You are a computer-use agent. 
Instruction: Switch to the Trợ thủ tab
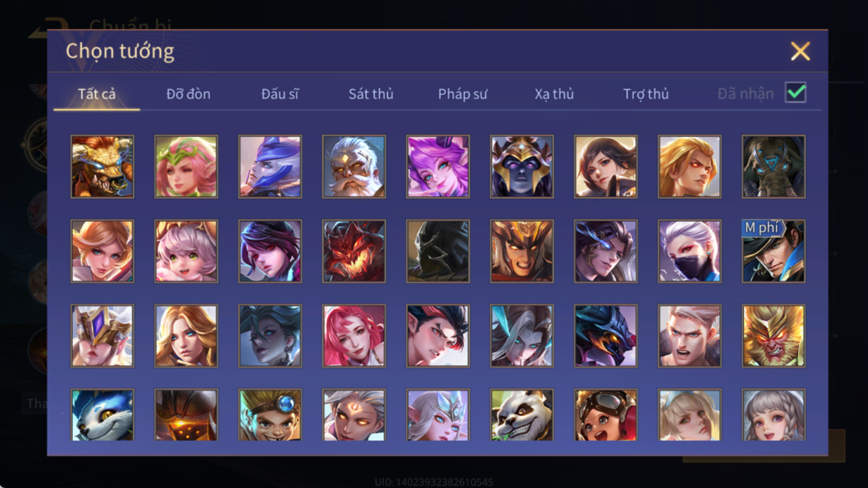pyautogui.click(x=645, y=94)
